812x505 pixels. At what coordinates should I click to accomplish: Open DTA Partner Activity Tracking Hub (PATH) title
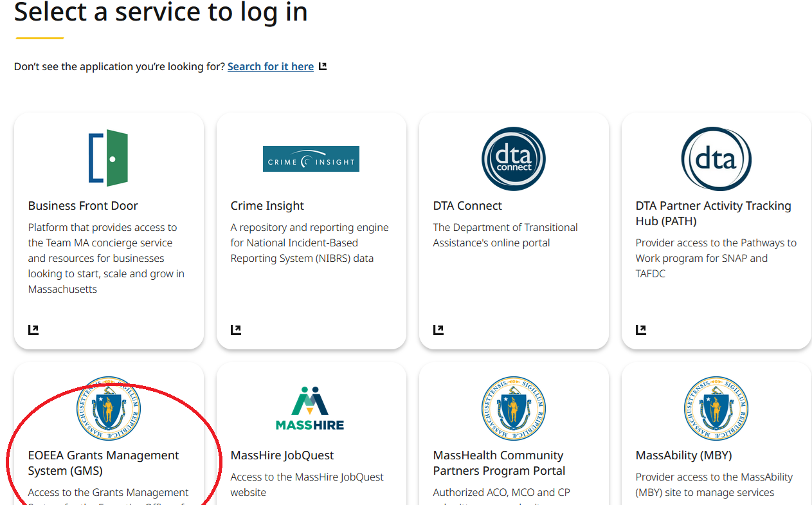[714, 214]
